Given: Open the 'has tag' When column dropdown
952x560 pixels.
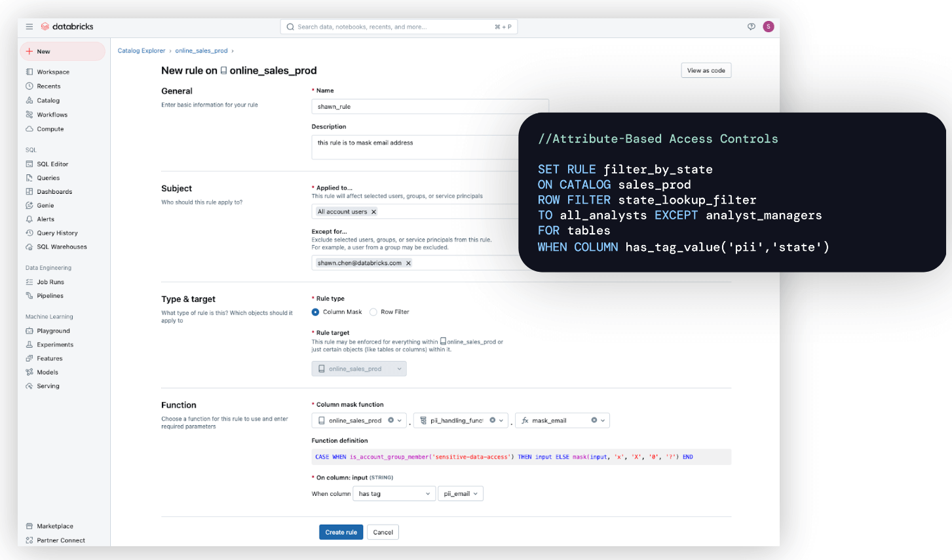Looking at the screenshot, I should tap(394, 493).
